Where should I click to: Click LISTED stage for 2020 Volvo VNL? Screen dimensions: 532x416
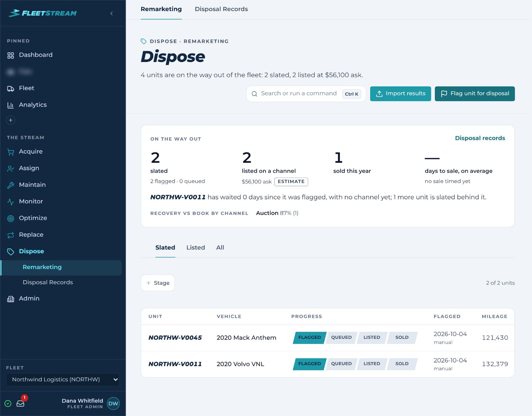click(x=372, y=364)
